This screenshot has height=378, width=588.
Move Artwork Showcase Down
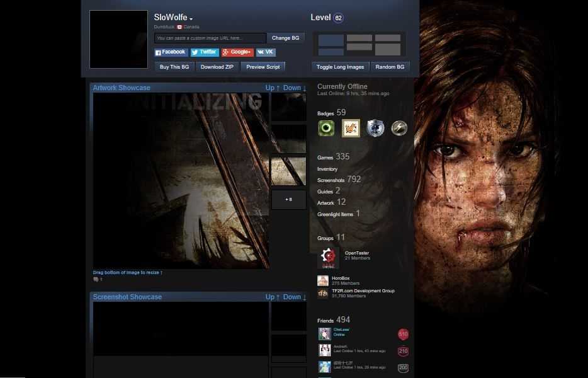click(x=295, y=88)
